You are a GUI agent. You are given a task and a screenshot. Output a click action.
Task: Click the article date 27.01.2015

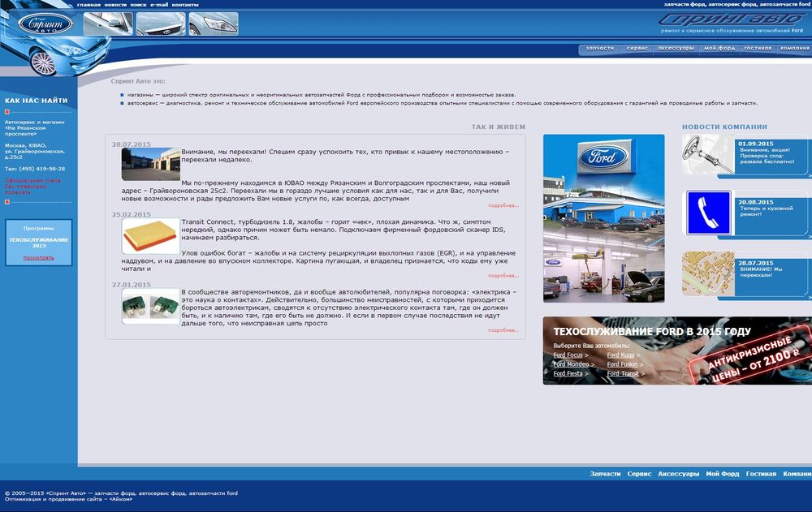pos(132,285)
